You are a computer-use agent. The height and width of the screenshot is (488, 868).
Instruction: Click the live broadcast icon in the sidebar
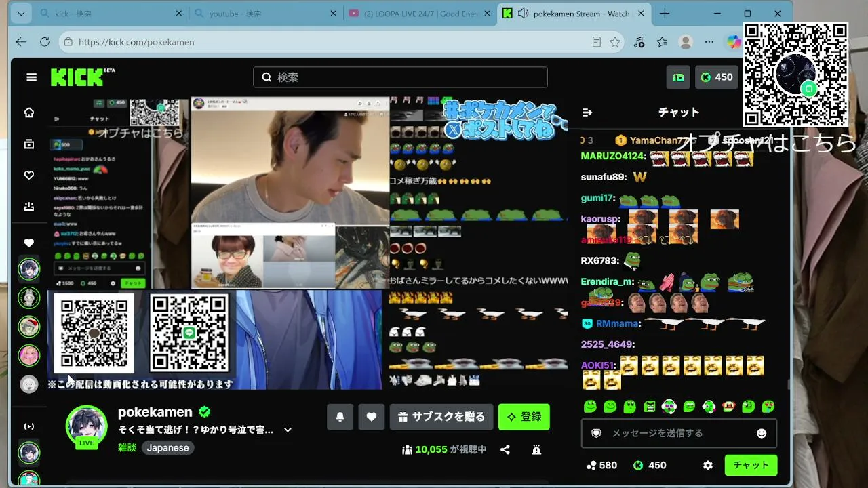click(x=29, y=426)
